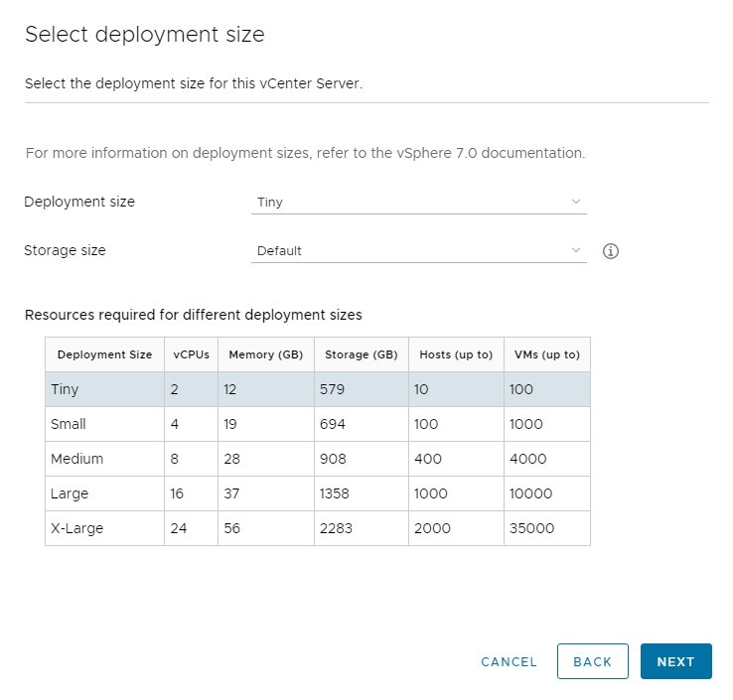Click the VMs (up to) column header

point(546,354)
